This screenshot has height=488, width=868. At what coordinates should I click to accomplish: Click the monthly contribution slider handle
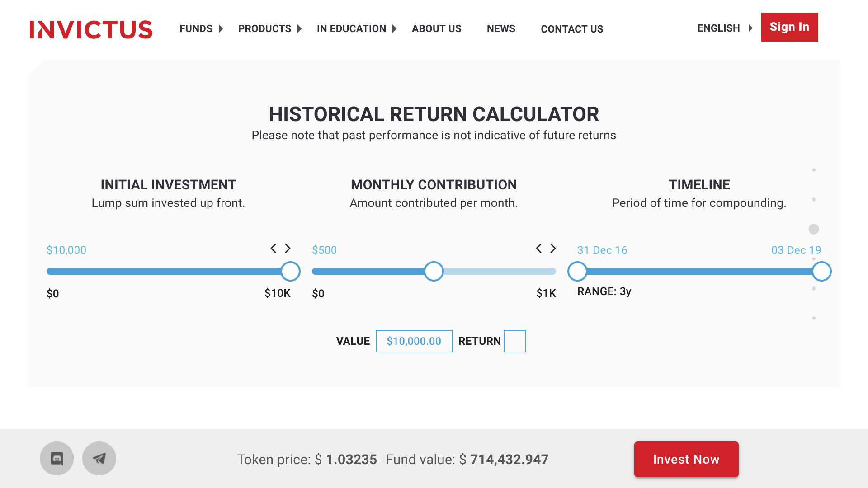coord(434,271)
